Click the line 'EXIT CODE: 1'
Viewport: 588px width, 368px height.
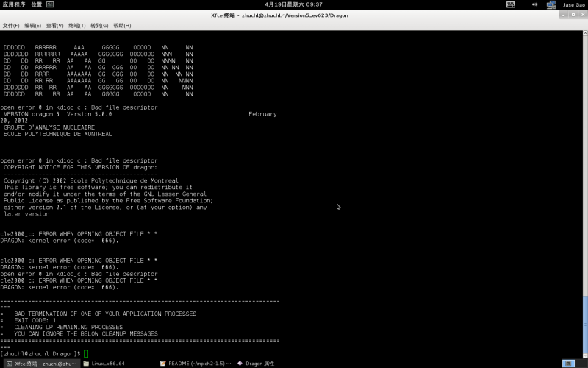pos(35,320)
